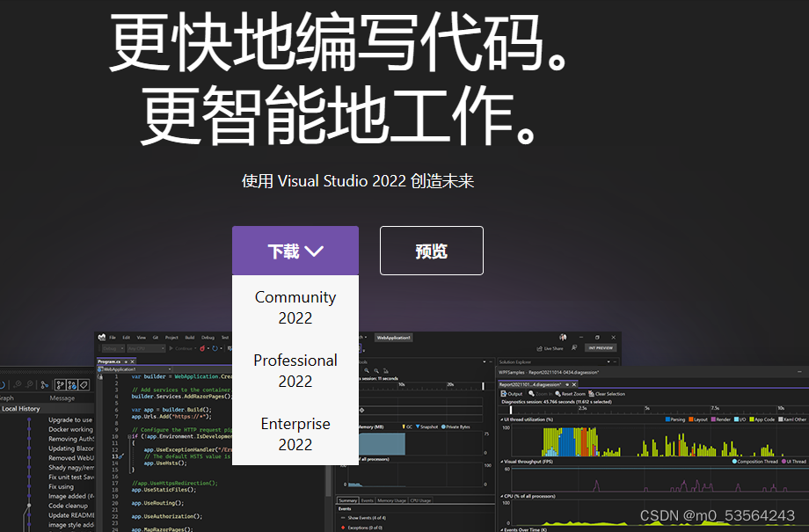
Task: Open the 下载 dropdown
Action: coord(295,249)
